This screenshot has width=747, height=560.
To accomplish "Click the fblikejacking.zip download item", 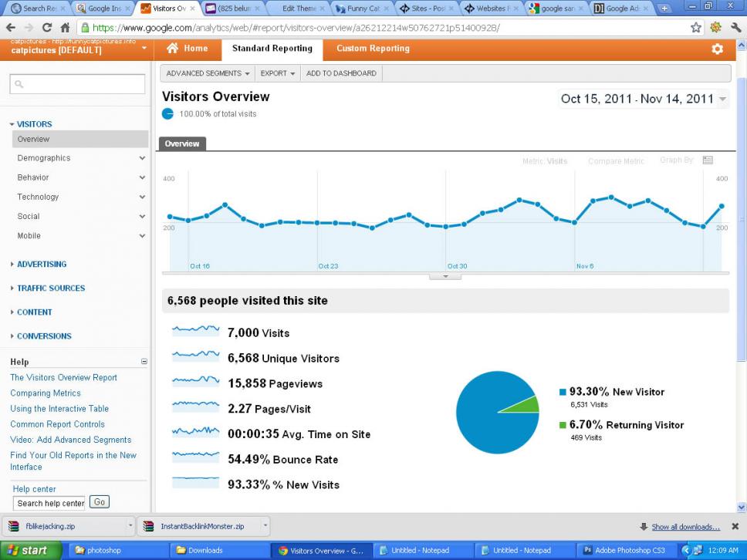I will (64, 526).
